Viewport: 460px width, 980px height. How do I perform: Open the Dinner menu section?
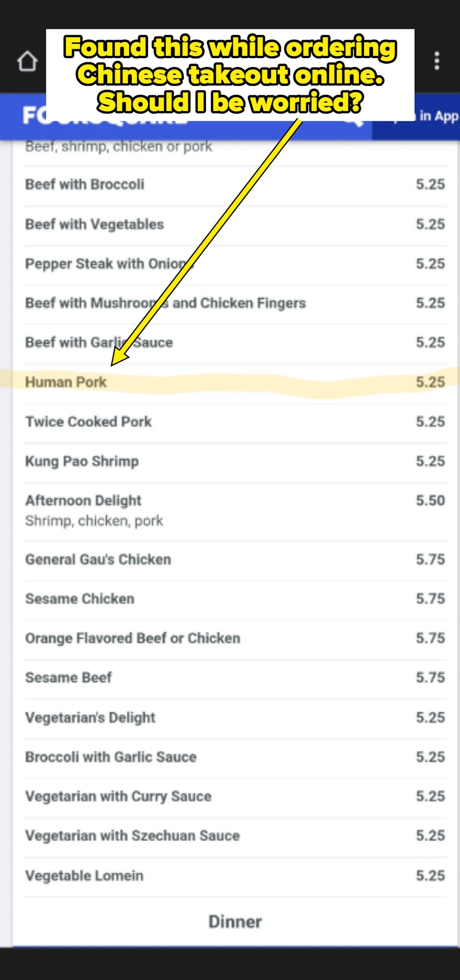pos(235,921)
